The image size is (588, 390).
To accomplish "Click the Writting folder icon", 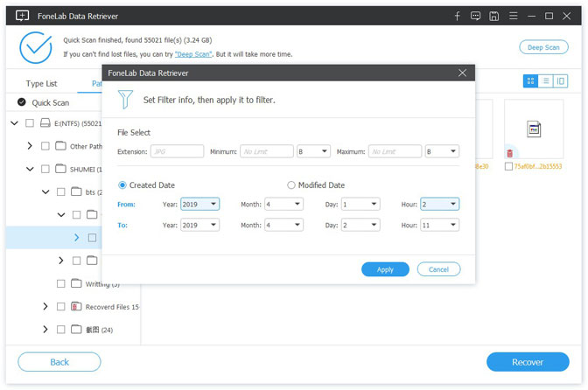I will tap(76, 283).
